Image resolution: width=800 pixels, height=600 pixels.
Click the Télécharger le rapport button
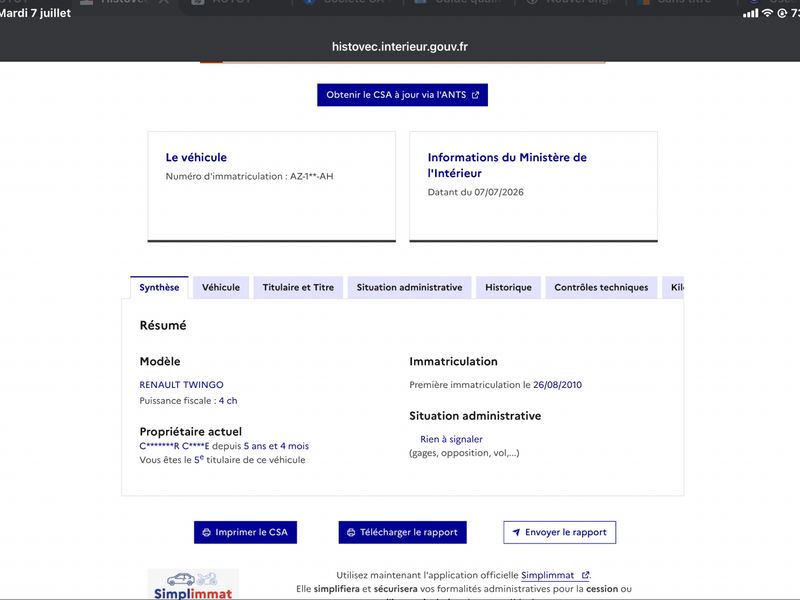tap(403, 532)
